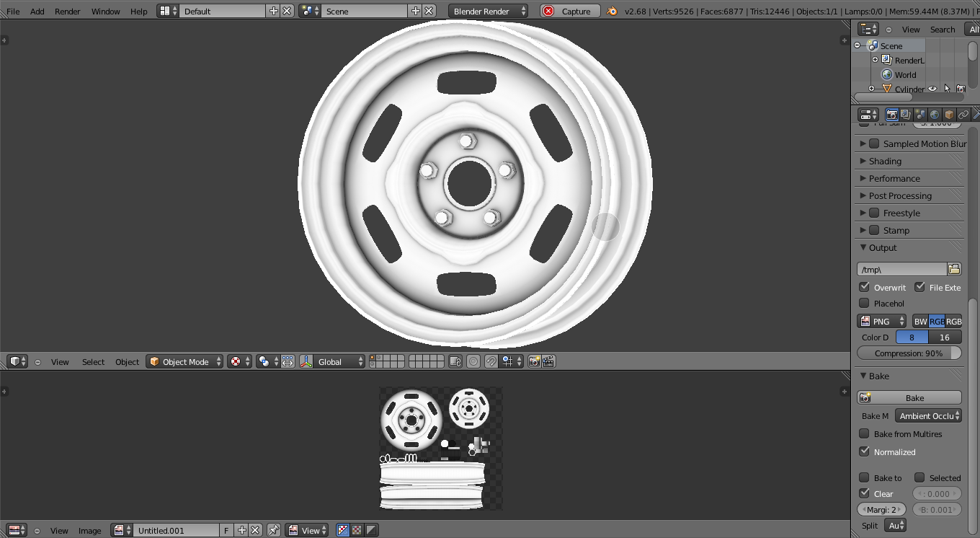Unlink the Untitled.001 image with the X

[x=255, y=530]
